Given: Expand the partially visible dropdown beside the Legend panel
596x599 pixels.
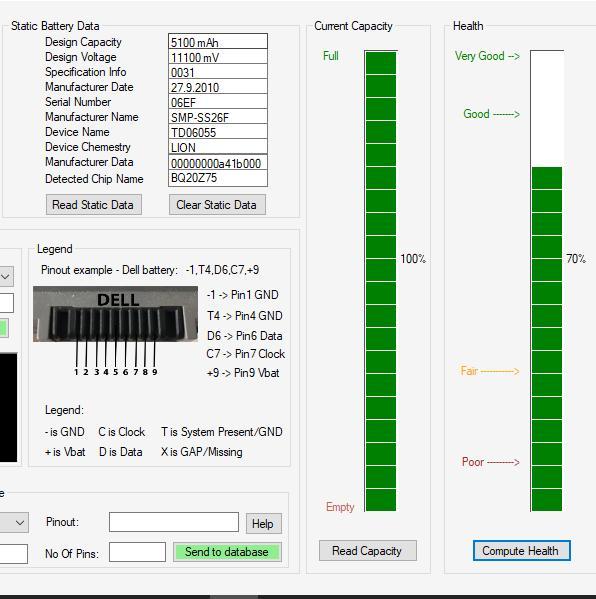Looking at the screenshot, I should click(6, 276).
